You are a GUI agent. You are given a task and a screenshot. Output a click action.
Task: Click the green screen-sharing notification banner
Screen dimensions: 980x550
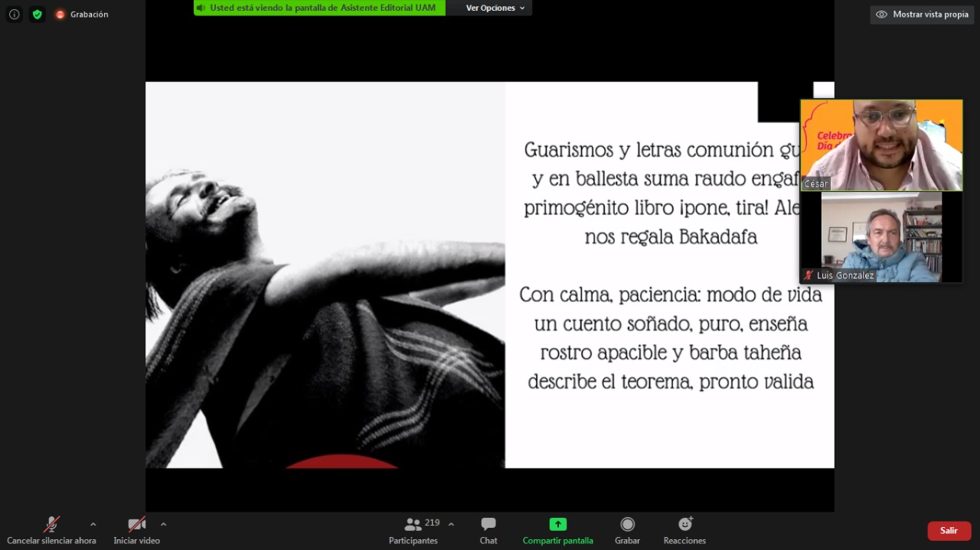coord(320,8)
